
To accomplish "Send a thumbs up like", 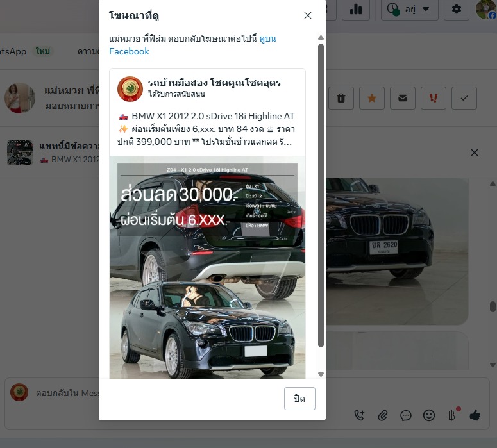I will tap(475, 415).
